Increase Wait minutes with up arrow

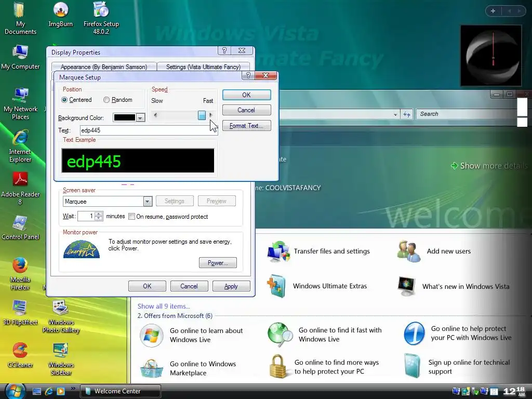(x=99, y=214)
